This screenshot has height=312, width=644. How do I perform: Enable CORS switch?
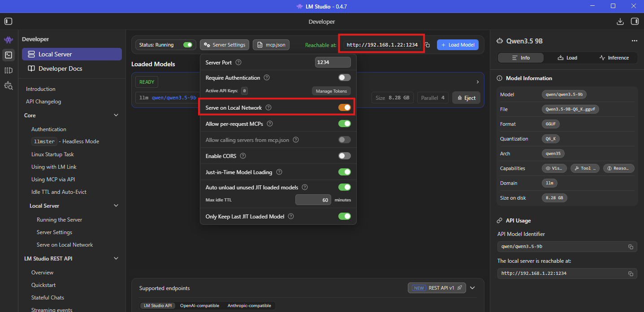pos(345,156)
